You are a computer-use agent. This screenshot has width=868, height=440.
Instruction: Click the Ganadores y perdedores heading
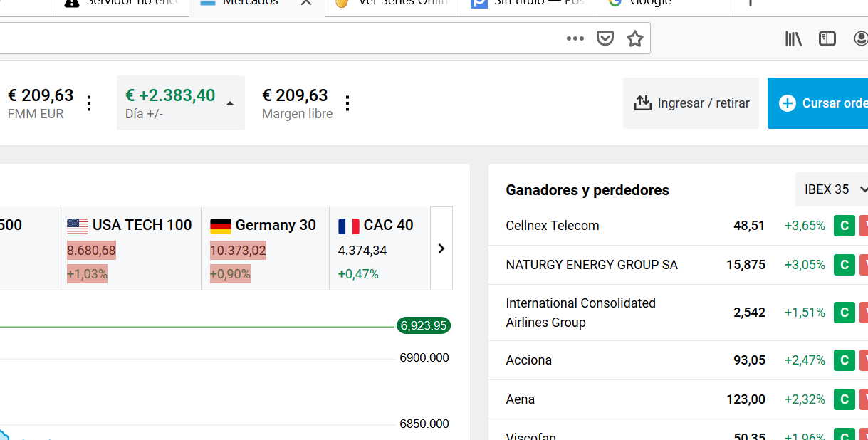point(587,190)
